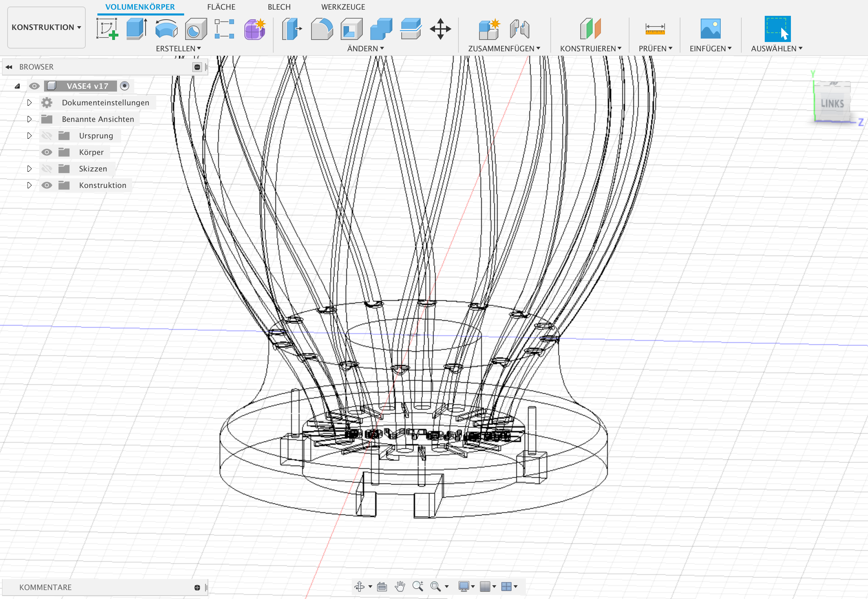Open the KONSTRUIEREN dropdown menu
868x599 pixels.
[591, 49]
